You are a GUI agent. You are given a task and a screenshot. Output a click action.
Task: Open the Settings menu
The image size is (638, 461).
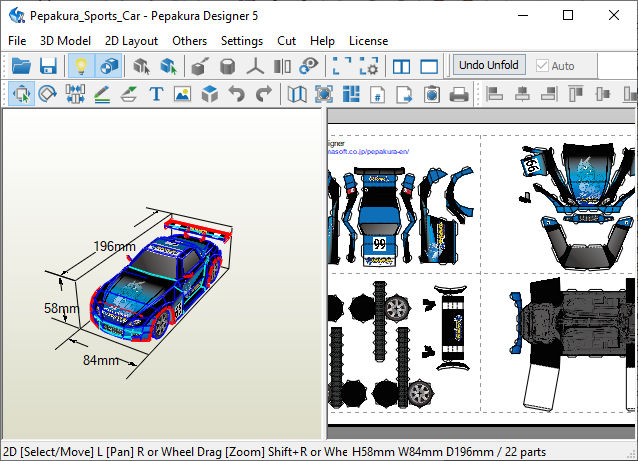point(241,41)
